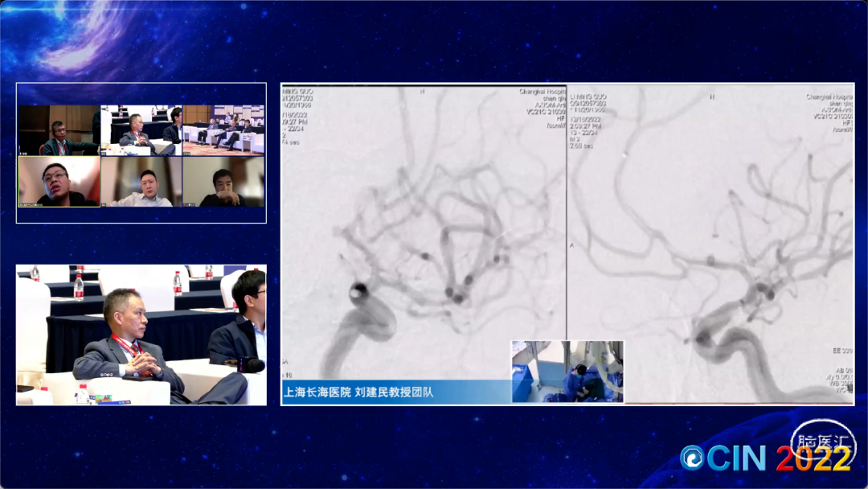The height and width of the screenshot is (489, 868).
Task: Select the tile of man in white shirt
Action: (141, 182)
